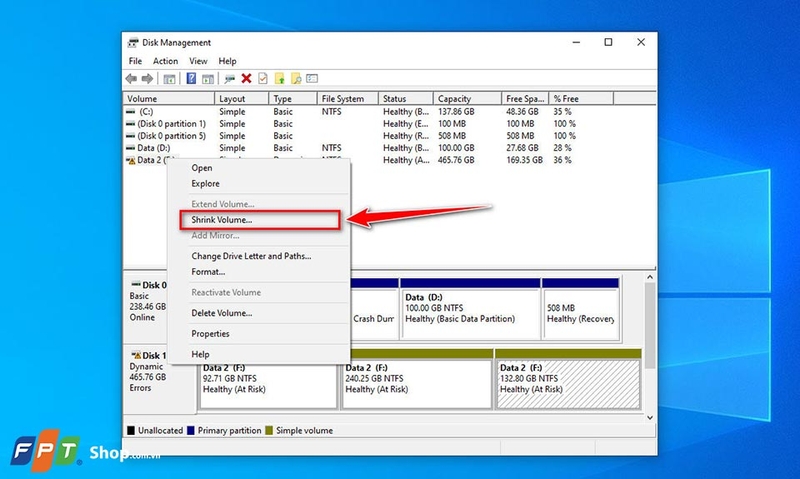The image size is (800, 479).
Task: Click the grayed Add Mirror... entry
Action: pyautogui.click(x=259, y=236)
